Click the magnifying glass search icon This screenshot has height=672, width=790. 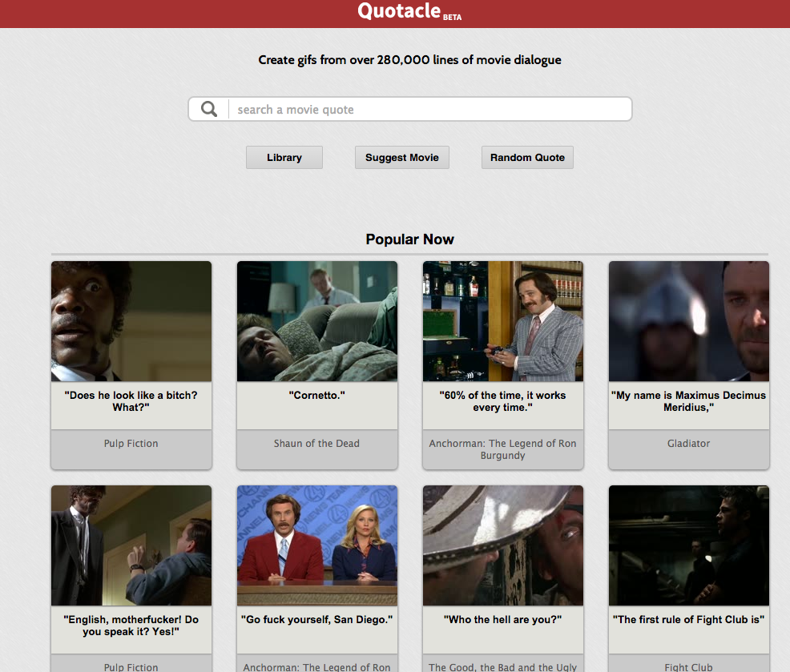(x=208, y=109)
